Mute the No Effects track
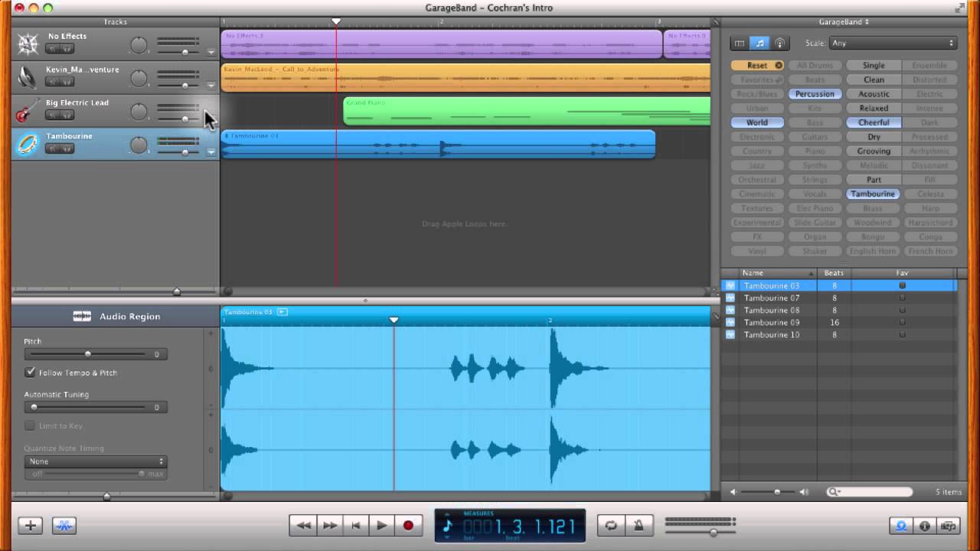This screenshot has width=980, height=551. tap(52, 48)
